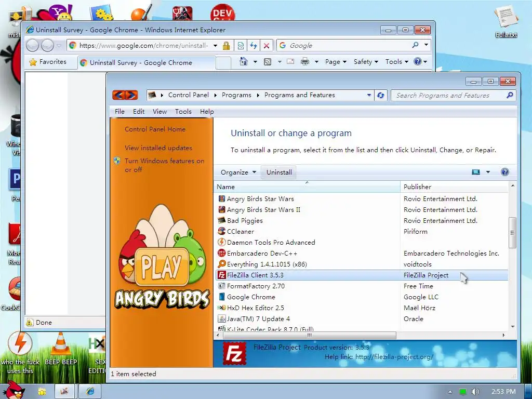The width and height of the screenshot is (532, 399).
Task: Click the Google Chrome program icon
Action: pyautogui.click(x=221, y=297)
